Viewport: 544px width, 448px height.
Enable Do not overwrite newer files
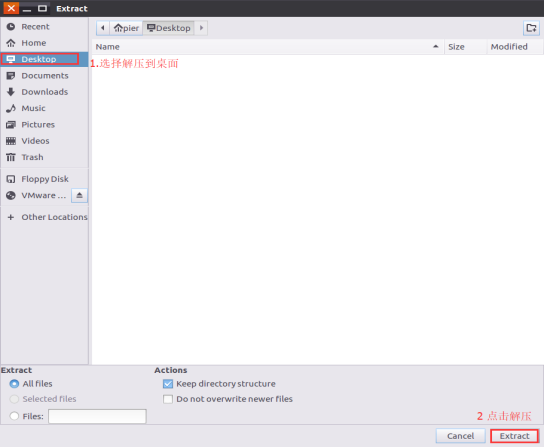[x=168, y=399]
